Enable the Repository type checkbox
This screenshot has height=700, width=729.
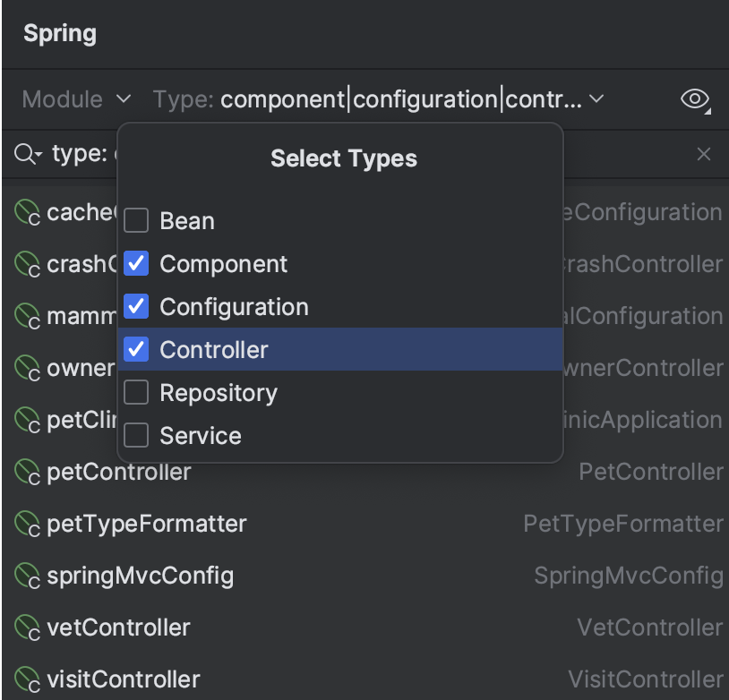[136, 392]
